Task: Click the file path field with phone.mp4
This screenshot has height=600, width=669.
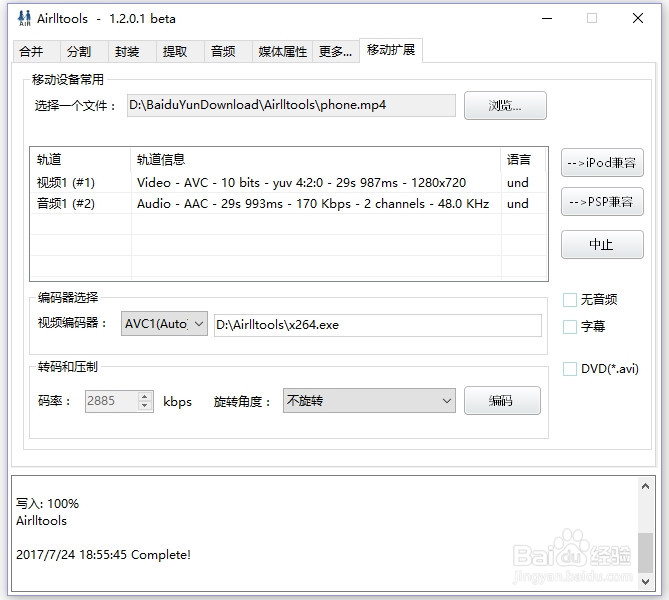Action: click(291, 105)
